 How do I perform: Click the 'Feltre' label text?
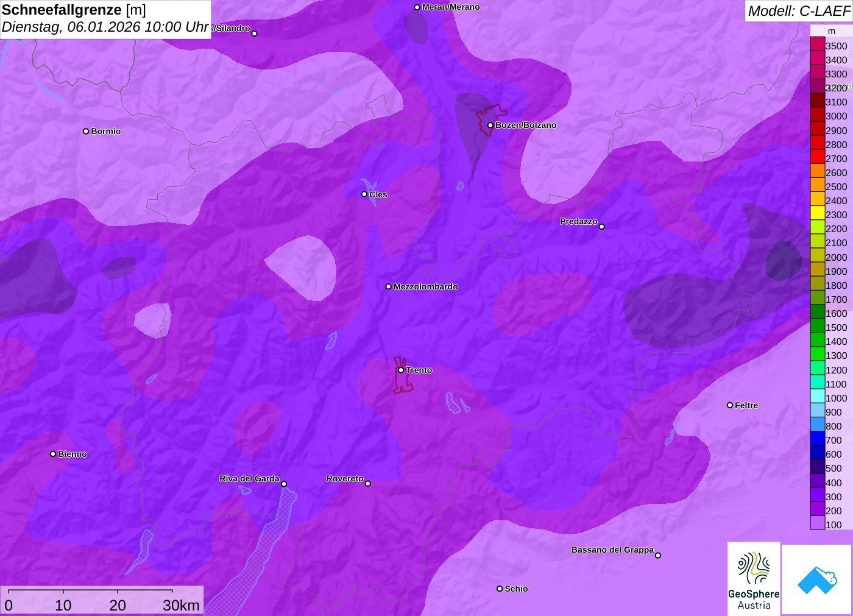(746, 405)
